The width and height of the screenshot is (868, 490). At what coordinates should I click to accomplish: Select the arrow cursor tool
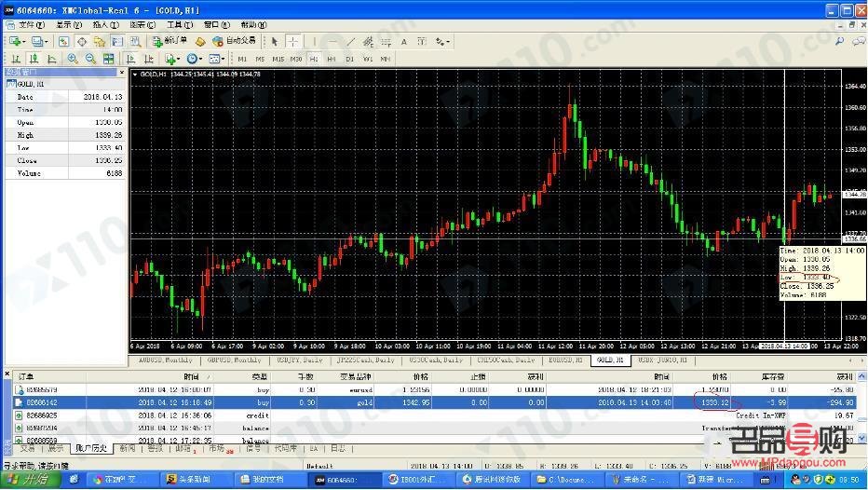pyautogui.click(x=275, y=41)
